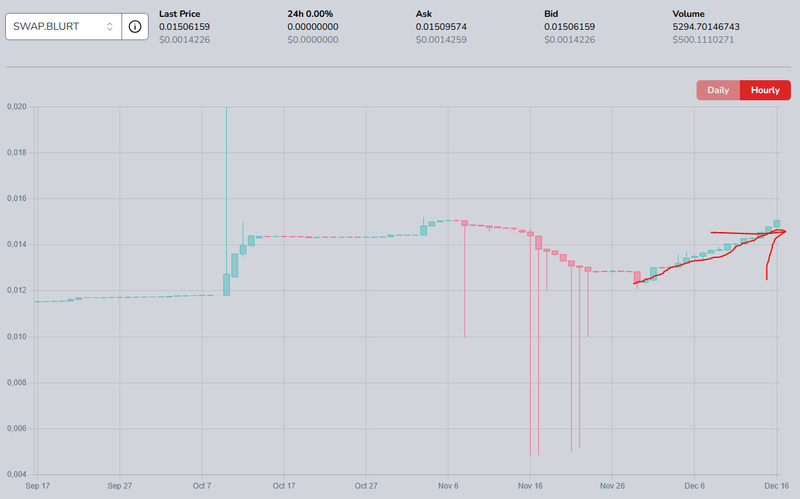Switch chart to Daily view
Viewport: 800px width, 499px height.
tap(718, 90)
